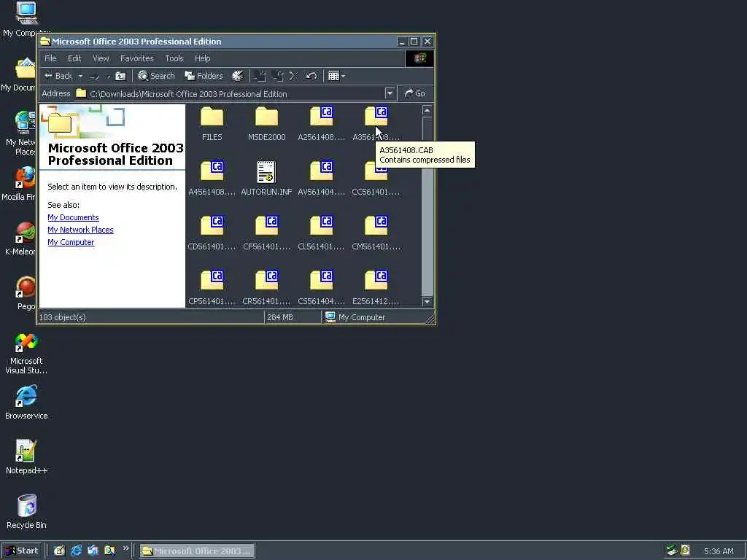Click the Microsoft Office 2003 taskbar button
The height and width of the screenshot is (560, 747).
(x=197, y=551)
